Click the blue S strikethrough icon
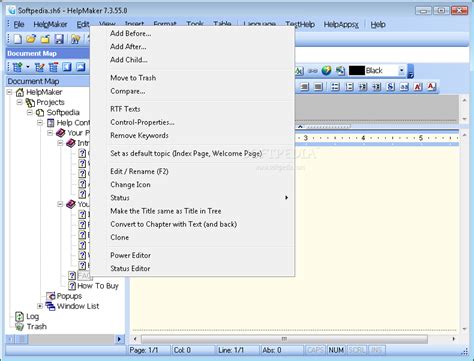The image size is (474, 361). (390, 87)
